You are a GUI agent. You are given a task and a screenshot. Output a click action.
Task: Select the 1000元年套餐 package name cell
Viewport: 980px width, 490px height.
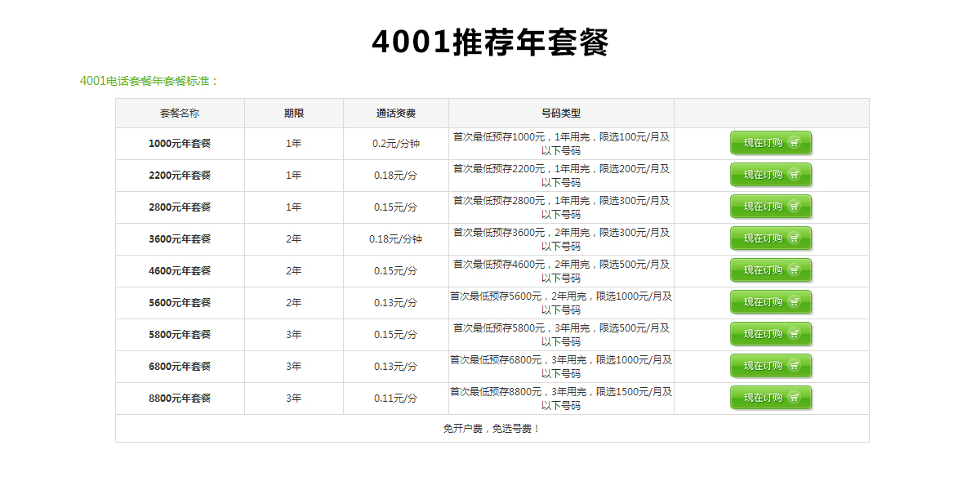[180, 144]
